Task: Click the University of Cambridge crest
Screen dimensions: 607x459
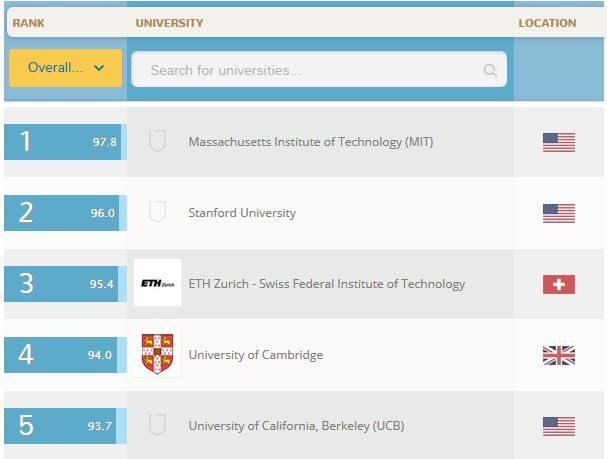Action: tap(157, 354)
